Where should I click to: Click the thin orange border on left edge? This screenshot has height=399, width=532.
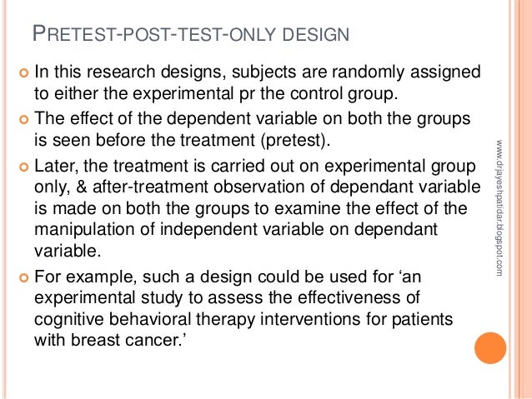pyautogui.click(x=4, y=199)
